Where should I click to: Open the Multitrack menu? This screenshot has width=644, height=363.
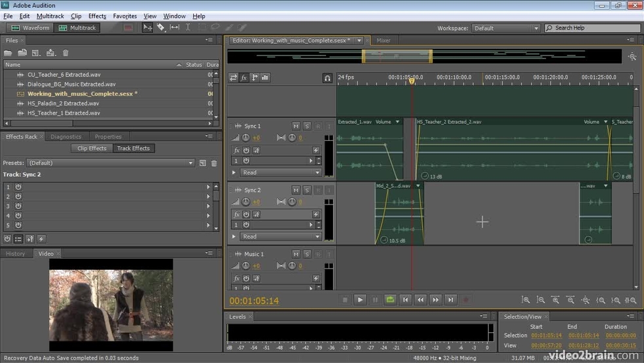[x=50, y=16]
